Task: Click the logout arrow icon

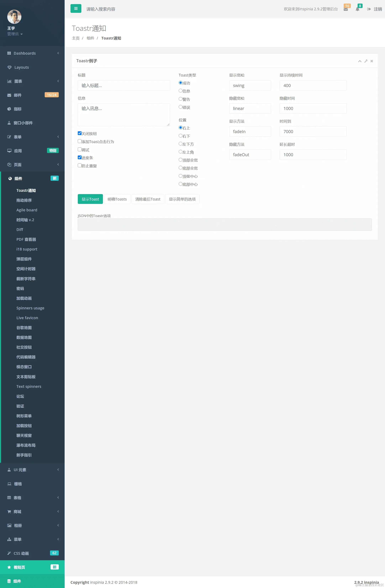Action: tap(369, 9)
